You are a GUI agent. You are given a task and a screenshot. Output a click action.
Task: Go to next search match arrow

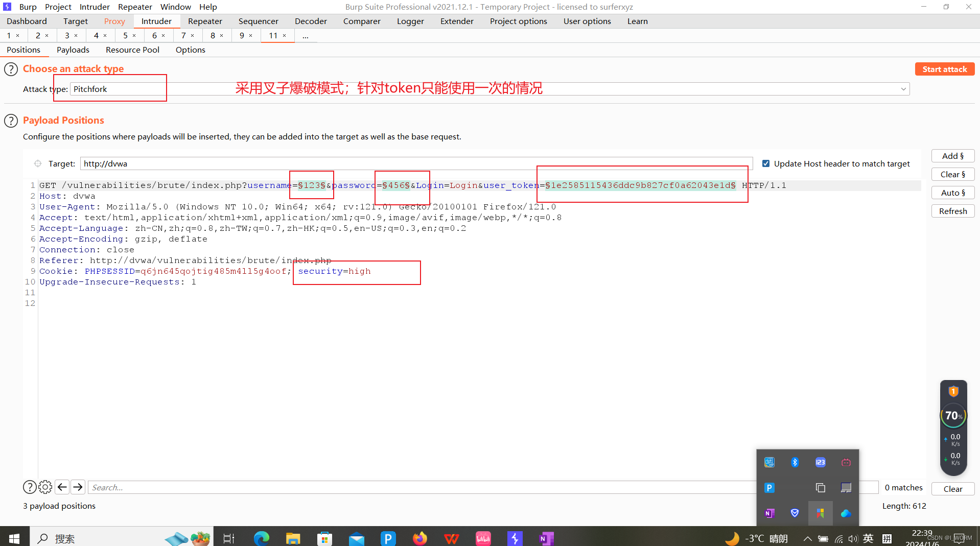[x=78, y=487]
